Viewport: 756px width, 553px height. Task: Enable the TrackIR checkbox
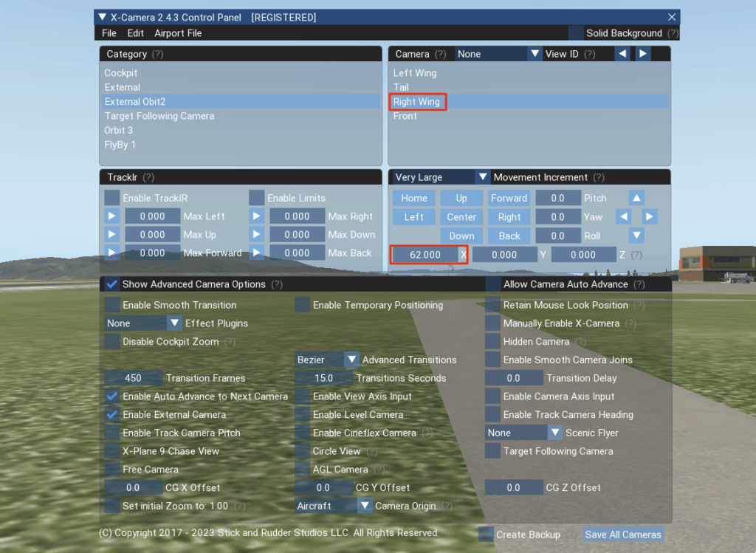[x=112, y=198]
